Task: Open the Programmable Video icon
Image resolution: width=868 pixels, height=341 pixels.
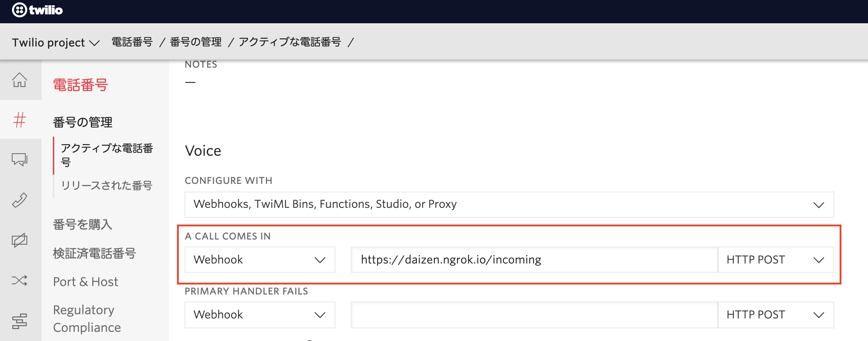Action: tap(20, 240)
